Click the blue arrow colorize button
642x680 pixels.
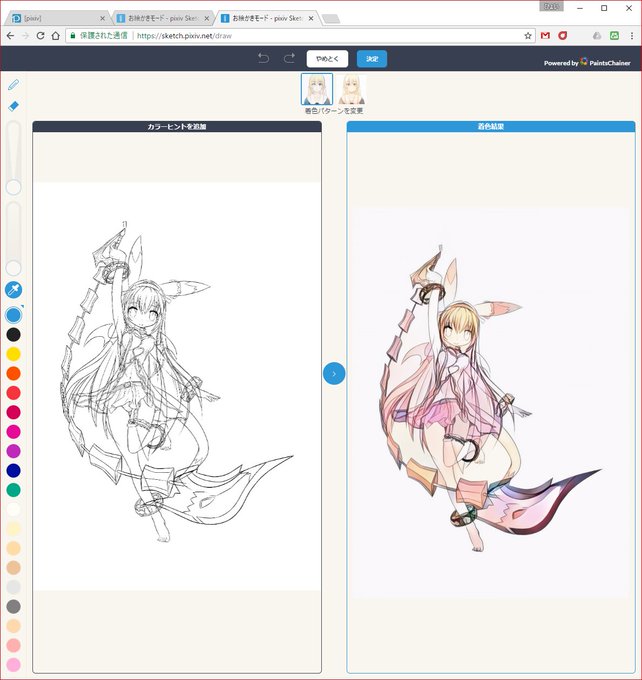pos(334,373)
